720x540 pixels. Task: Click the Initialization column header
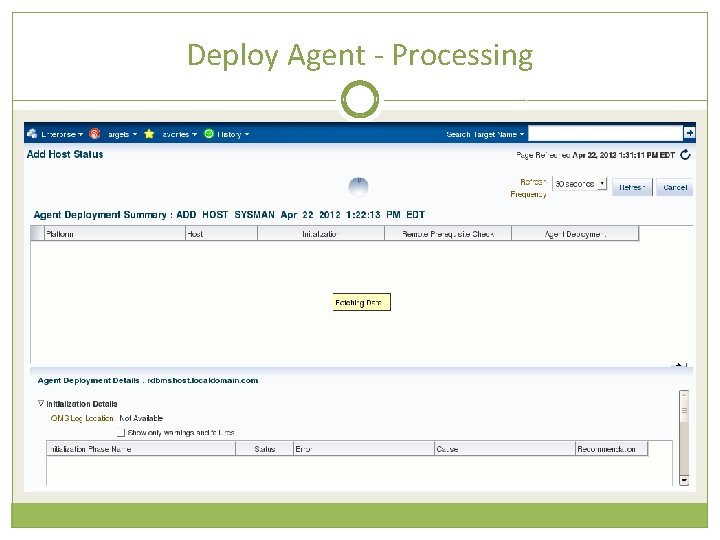pyautogui.click(x=321, y=234)
